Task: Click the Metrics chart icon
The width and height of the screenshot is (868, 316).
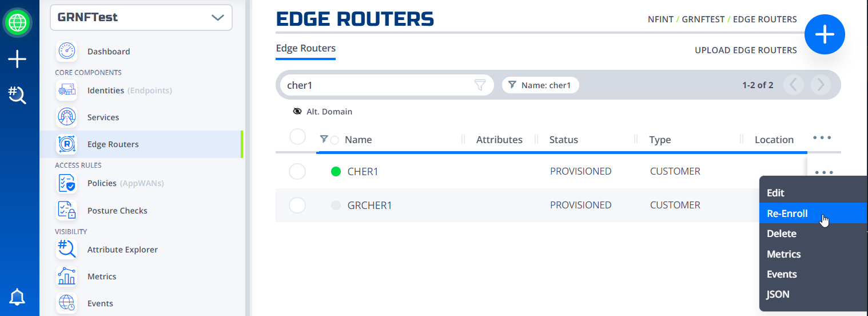Action: [67, 276]
